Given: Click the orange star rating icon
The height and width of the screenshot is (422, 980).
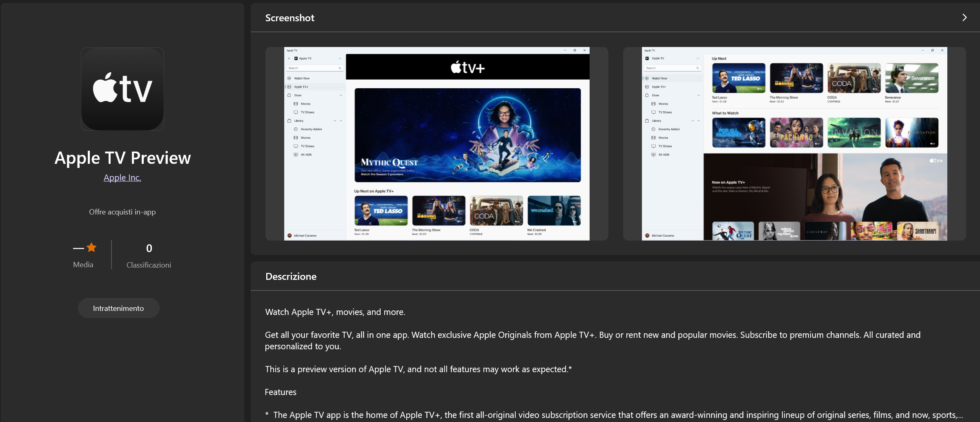Looking at the screenshot, I should click(x=91, y=247).
